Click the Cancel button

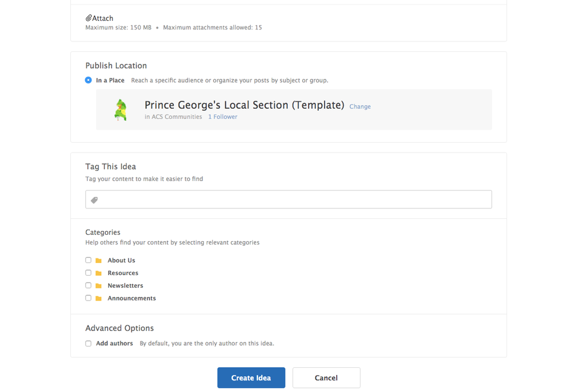tap(326, 378)
